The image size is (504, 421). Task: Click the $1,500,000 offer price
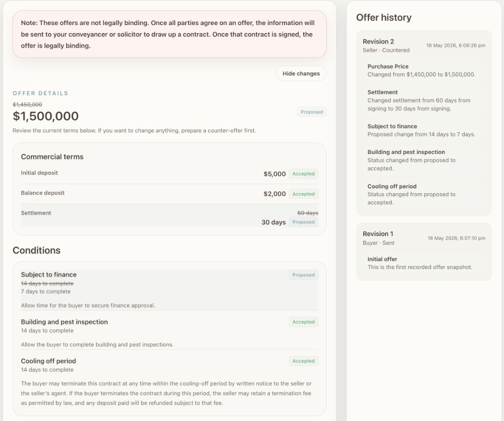(46, 116)
